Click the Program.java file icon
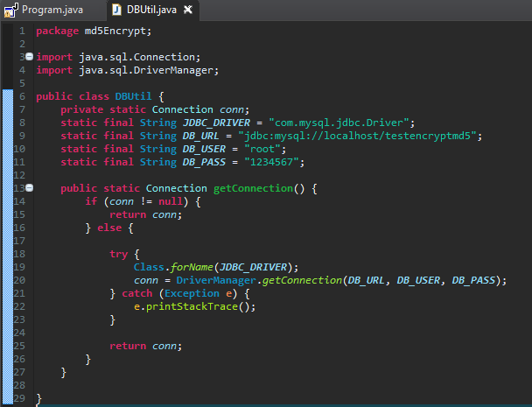532x407 pixels. pos(10,10)
